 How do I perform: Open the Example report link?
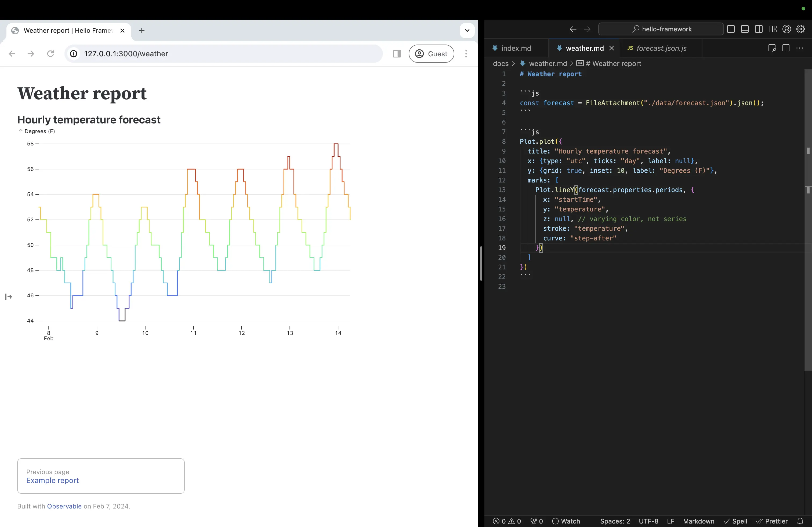click(x=53, y=480)
